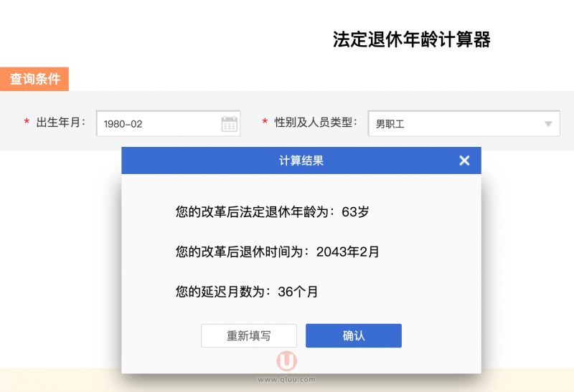Click the 男职工 selected value
The height and width of the screenshot is (392, 574).
click(x=390, y=124)
